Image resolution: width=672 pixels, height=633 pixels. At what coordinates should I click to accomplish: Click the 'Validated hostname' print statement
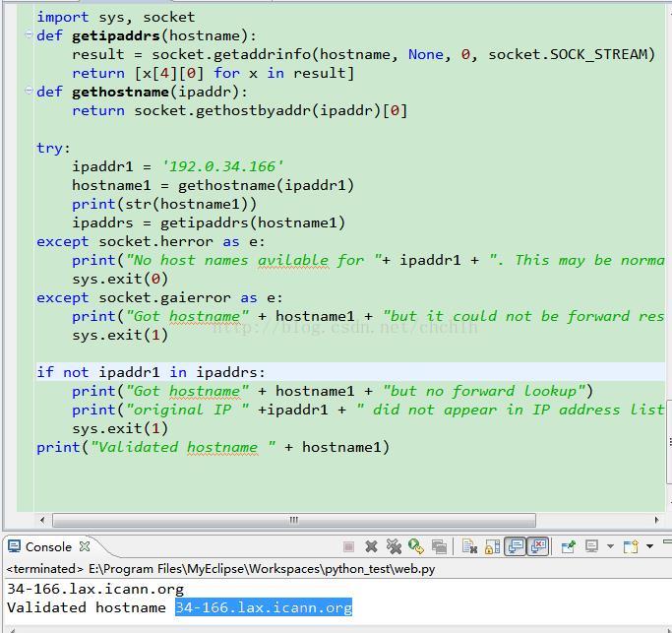pyautogui.click(x=213, y=447)
